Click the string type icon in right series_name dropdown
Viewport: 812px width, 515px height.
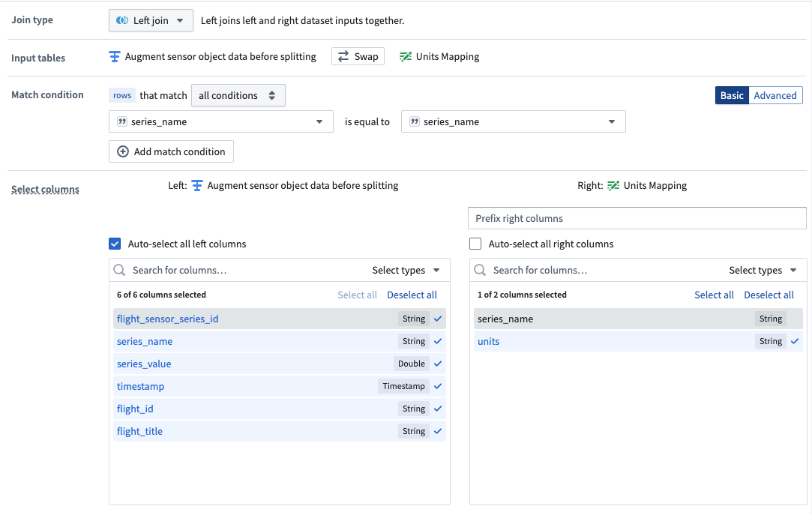(415, 121)
